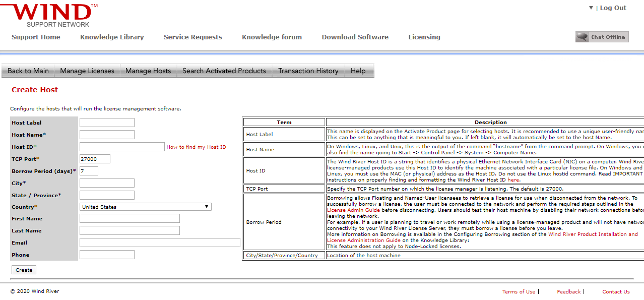Open the Licensing section
This screenshot has width=644, height=300.
424,37
